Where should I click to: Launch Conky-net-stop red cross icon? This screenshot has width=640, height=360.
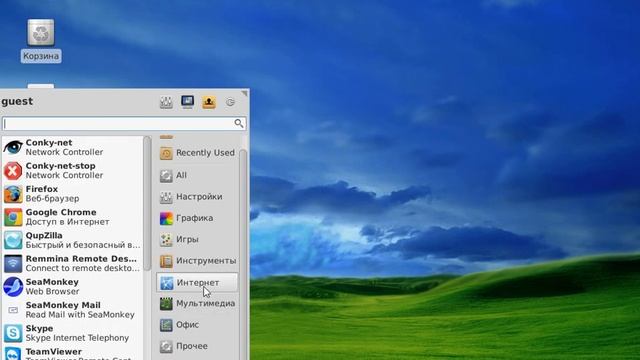[x=13, y=171]
